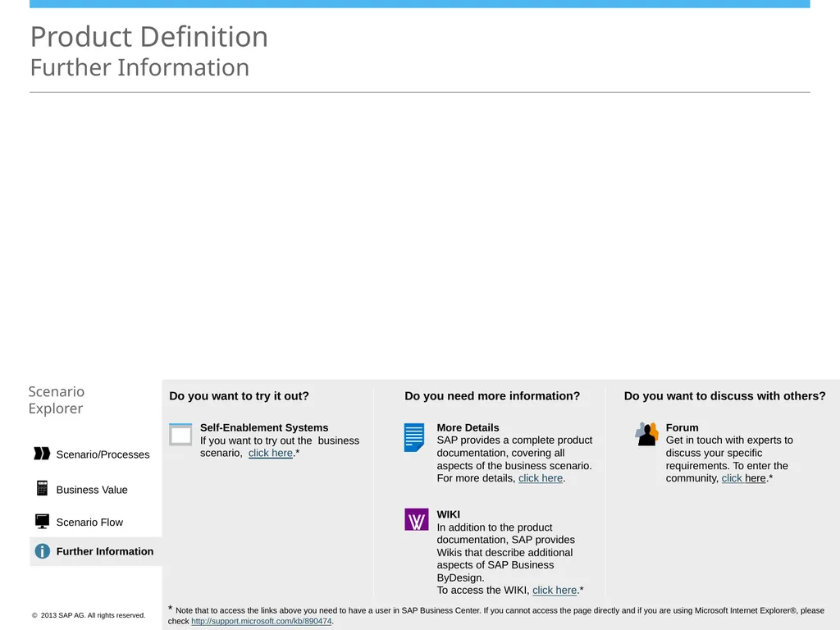Follow the More Details click here link
Viewport: 840px width, 630px height.
(541, 478)
